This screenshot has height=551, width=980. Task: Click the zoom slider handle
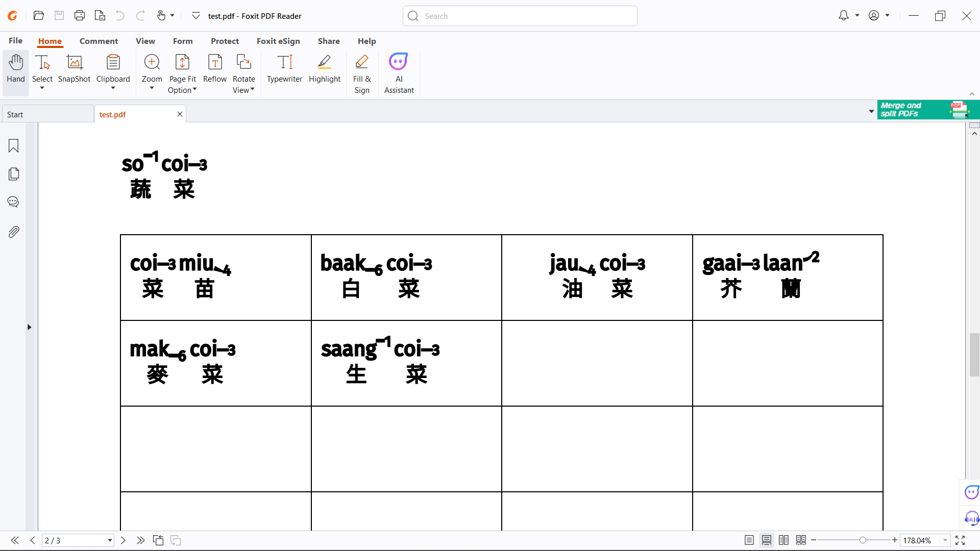tap(863, 540)
